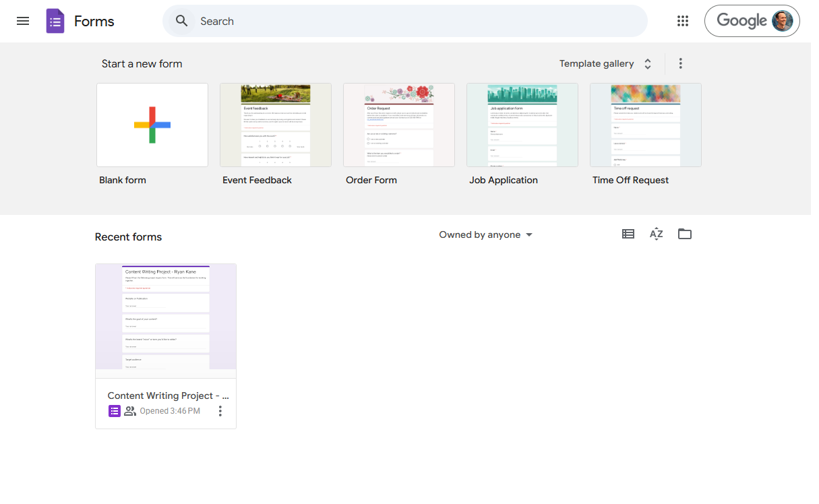Click the search magnifier icon

click(x=181, y=21)
